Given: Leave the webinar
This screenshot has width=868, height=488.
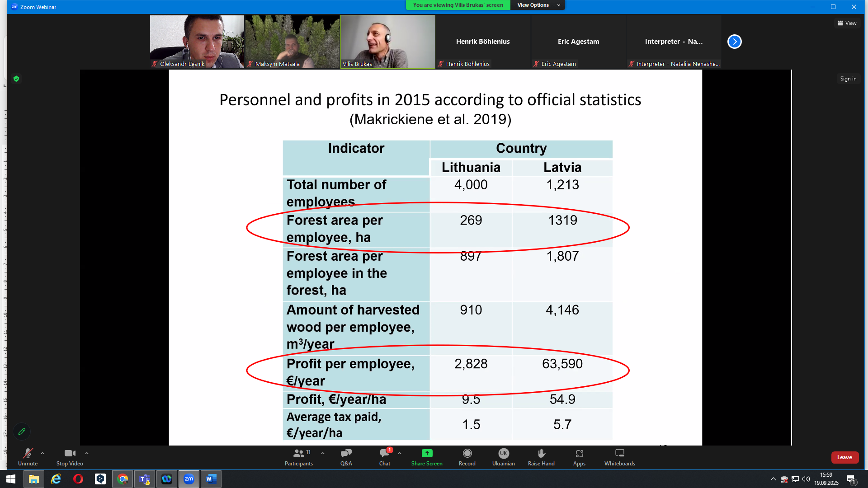Looking at the screenshot, I should coord(844,457).
